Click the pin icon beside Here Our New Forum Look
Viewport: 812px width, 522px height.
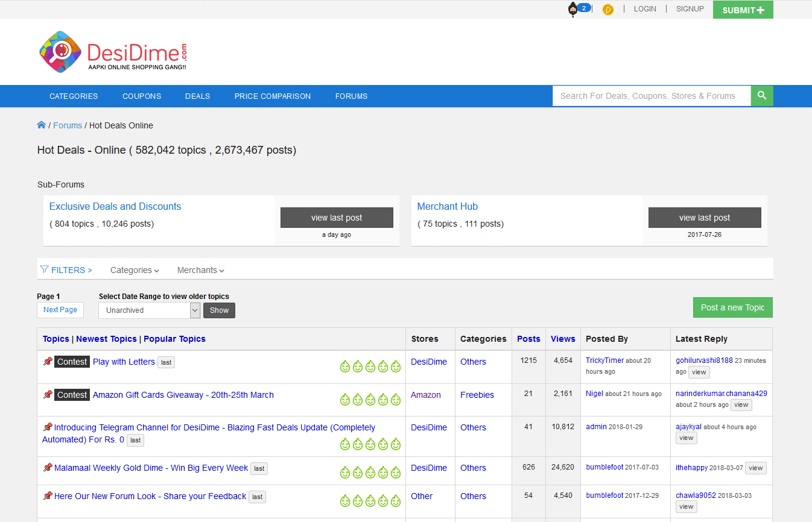point(48,496)
